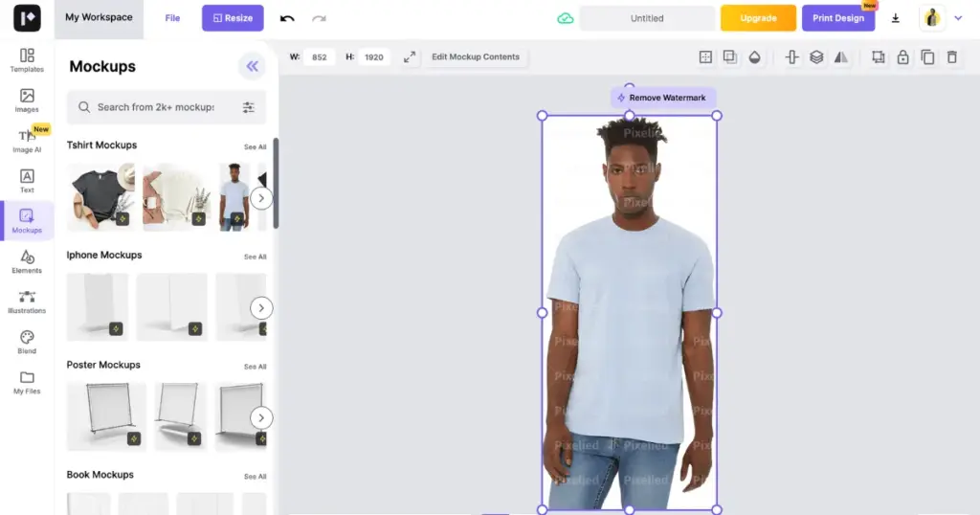See all Book Mockups
Viewport: 980px width, 515px height.
(x=255, y=477)
